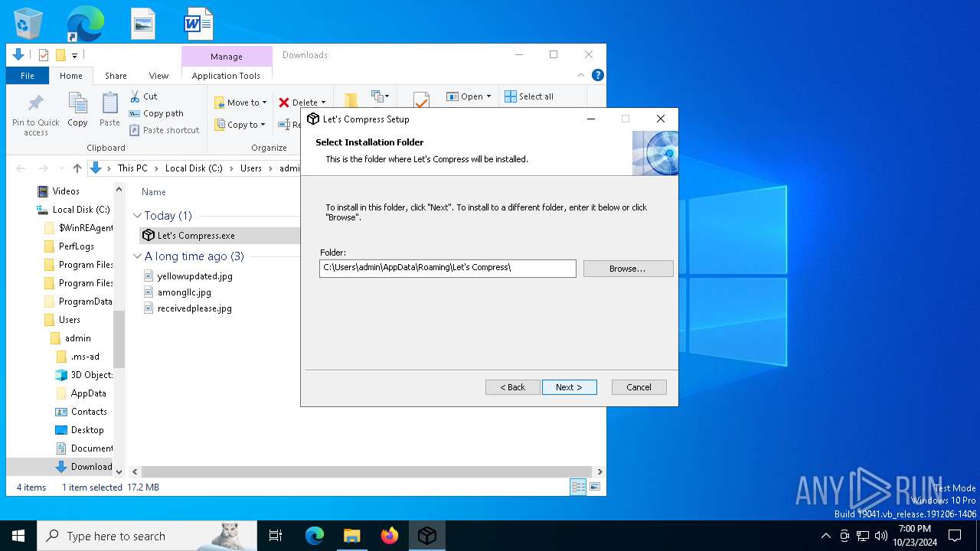Screen dimensions: 980x551
Task: Click the Back button in setup dialog
Action: (513, 387)
